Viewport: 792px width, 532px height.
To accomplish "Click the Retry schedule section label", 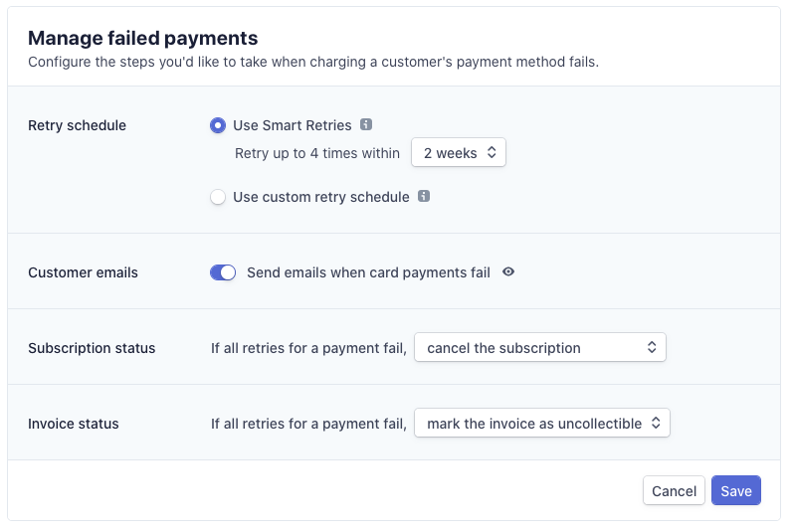I will [77, 125].
